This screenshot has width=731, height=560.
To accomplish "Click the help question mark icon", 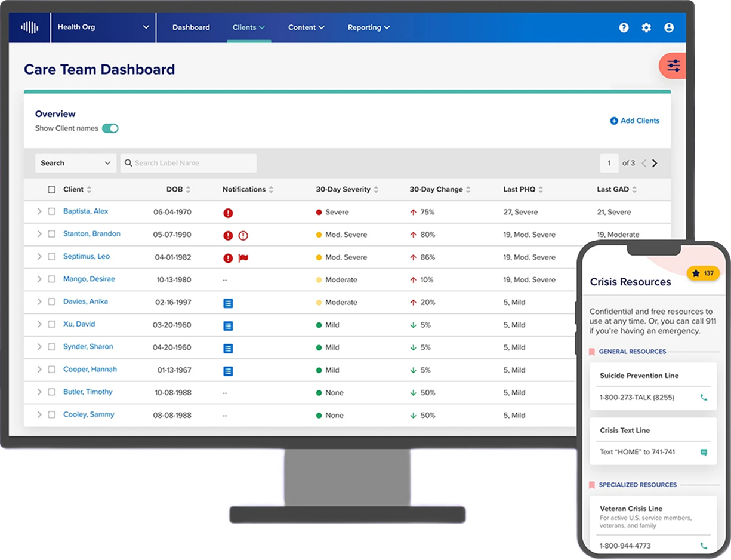I will click(x=624, y=27).
